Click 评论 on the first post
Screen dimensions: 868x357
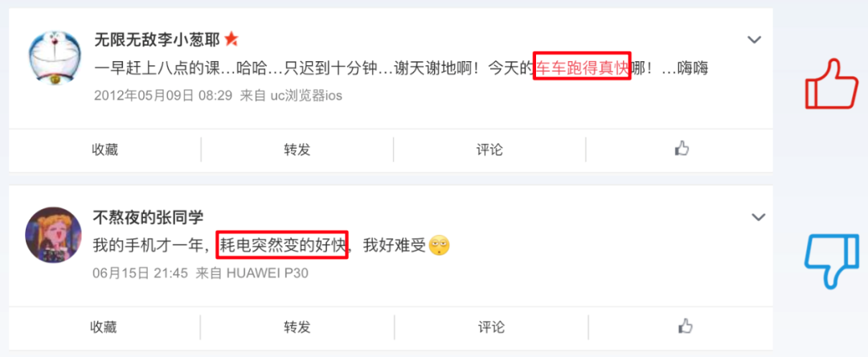(x=489, y=150)
